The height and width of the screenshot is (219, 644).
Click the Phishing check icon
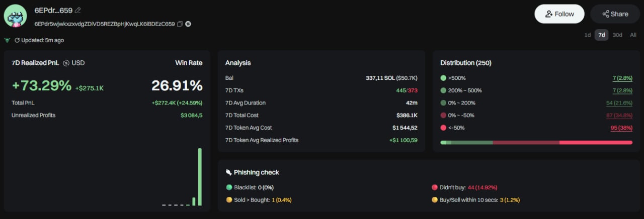[x=229, y=172]
